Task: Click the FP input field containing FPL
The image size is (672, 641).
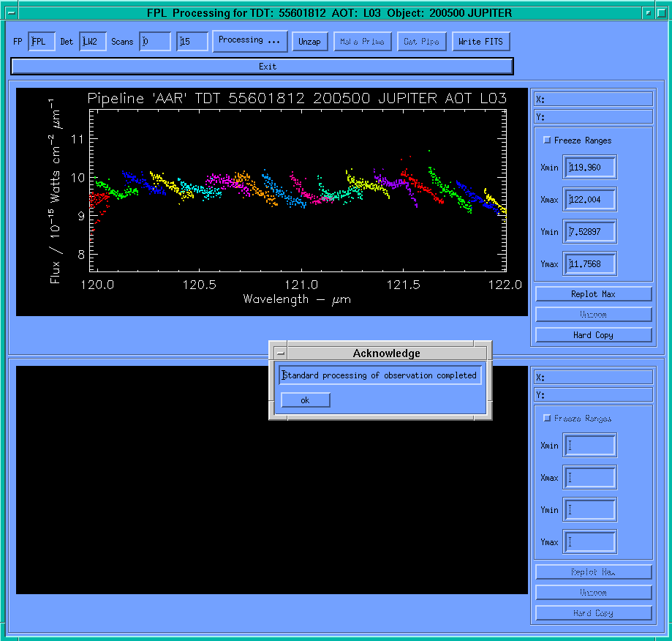Action: [42, 42]
